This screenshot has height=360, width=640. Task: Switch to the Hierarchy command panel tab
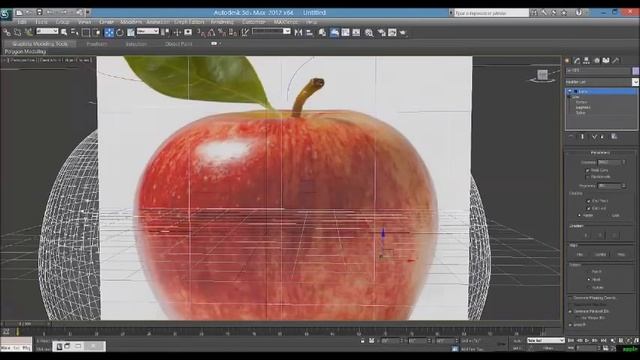click(x=587, y=60)
